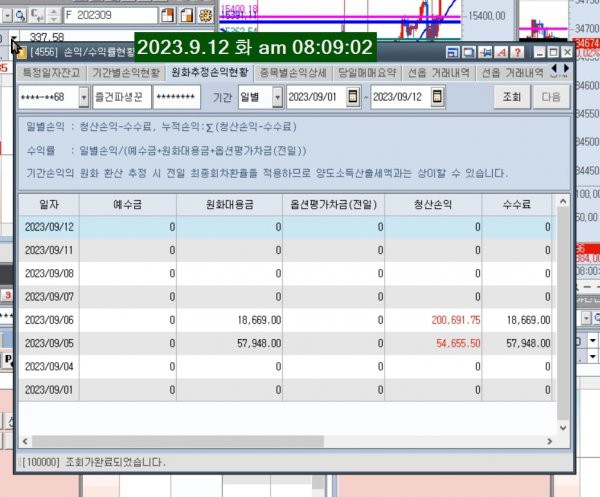Screen dimensions: 600x497
Task: Click the 예수금 column header
Action: (x=128, y=205)
